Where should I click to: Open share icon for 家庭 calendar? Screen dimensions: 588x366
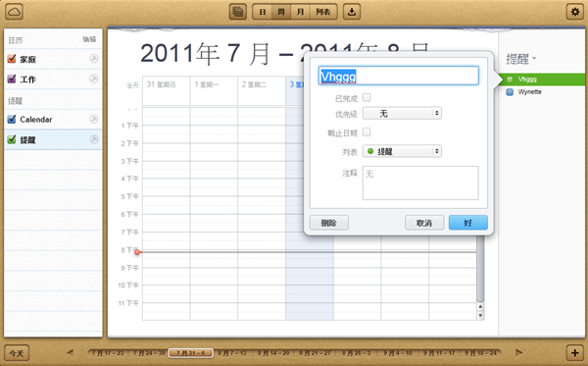click(94, 59)
